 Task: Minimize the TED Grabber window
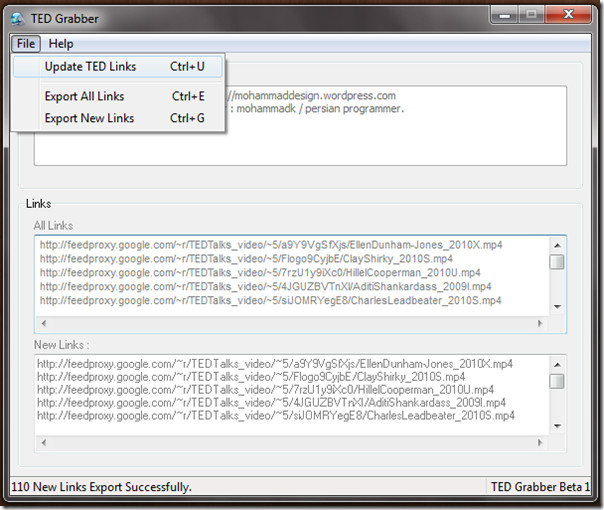tap(505, 15)
